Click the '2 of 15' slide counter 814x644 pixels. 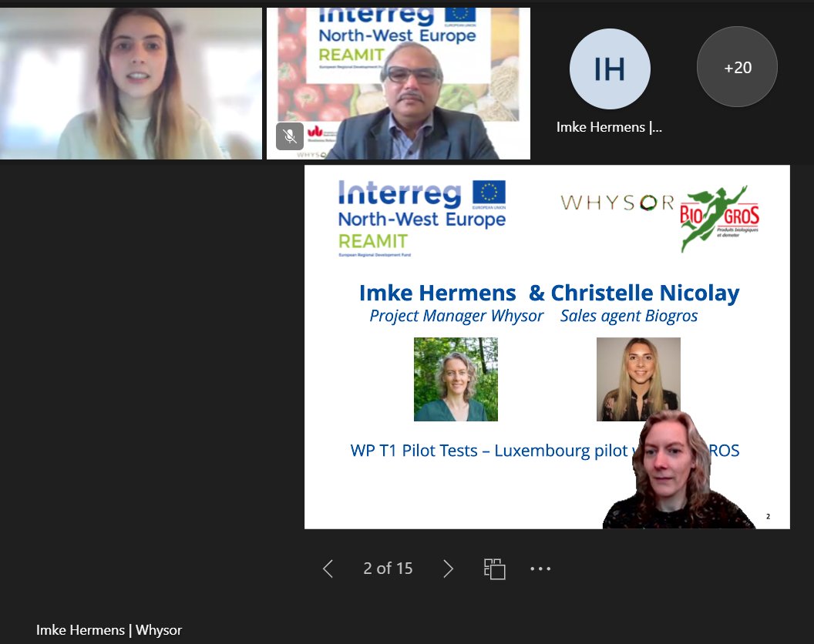[388, 569]
